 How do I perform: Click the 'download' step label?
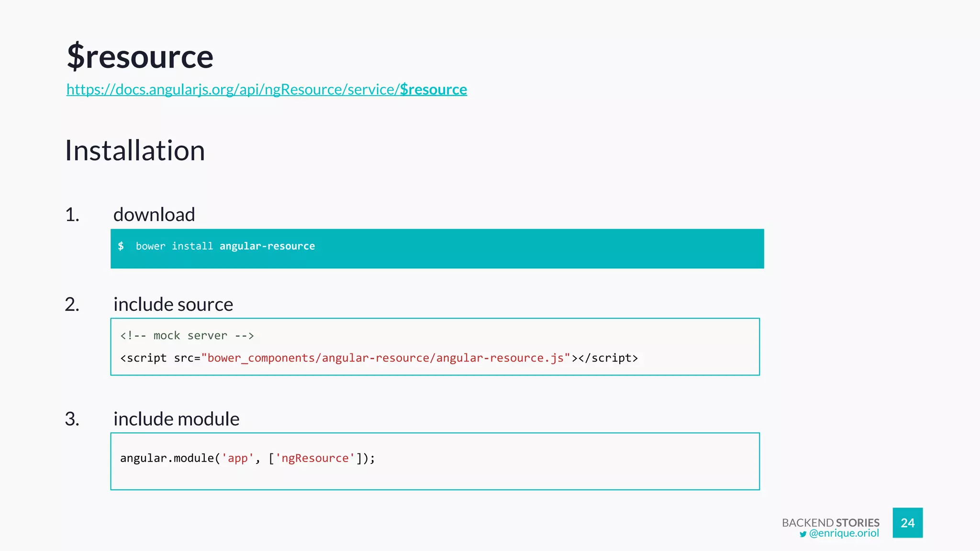coord(154,214)
